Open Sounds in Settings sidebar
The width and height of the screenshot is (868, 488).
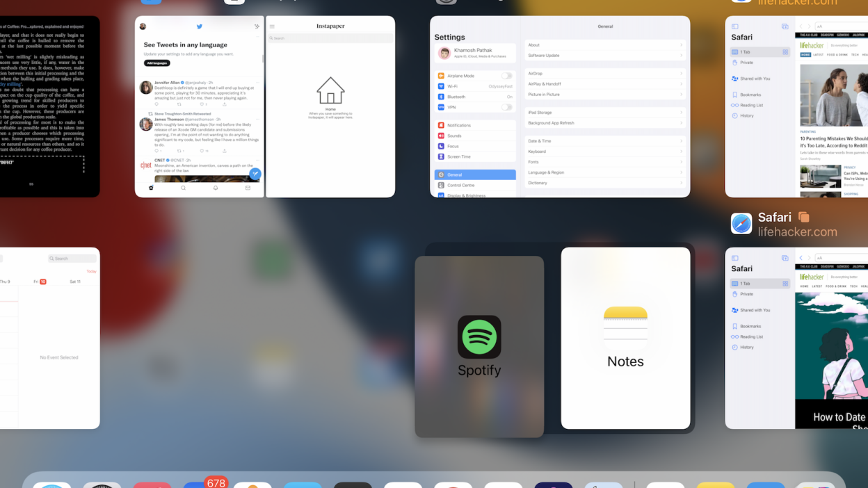point(476,136)
